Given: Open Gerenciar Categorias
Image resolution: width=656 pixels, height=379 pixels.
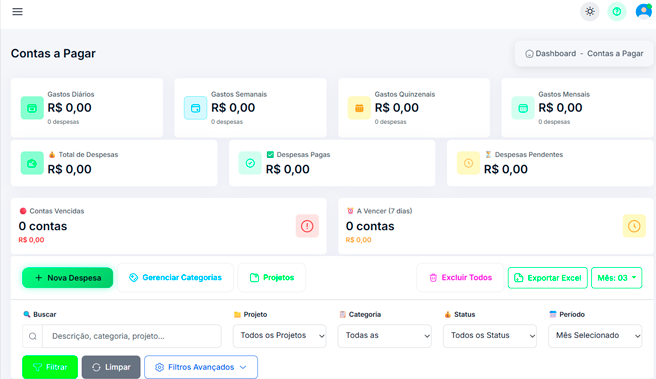Looking at the screenshot, I should (x=175, y=278).
